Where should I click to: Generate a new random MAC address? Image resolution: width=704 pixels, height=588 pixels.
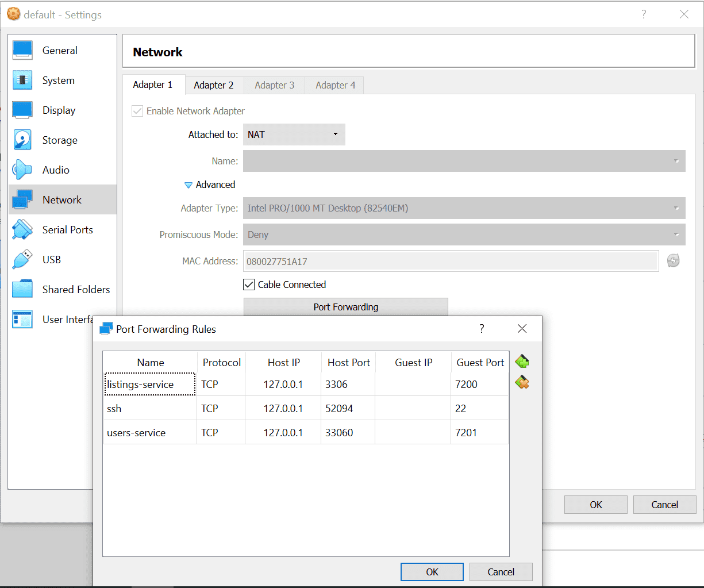click(x=674, y=261)
